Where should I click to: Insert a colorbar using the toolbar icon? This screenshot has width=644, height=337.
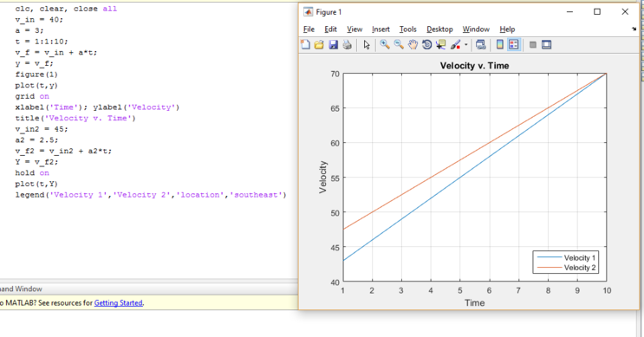pos(500,45)
